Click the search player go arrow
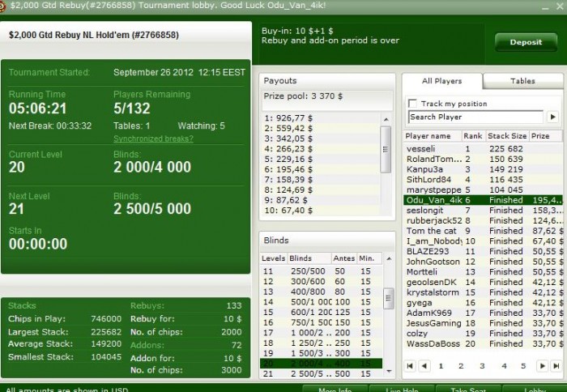 click(552, 117)
